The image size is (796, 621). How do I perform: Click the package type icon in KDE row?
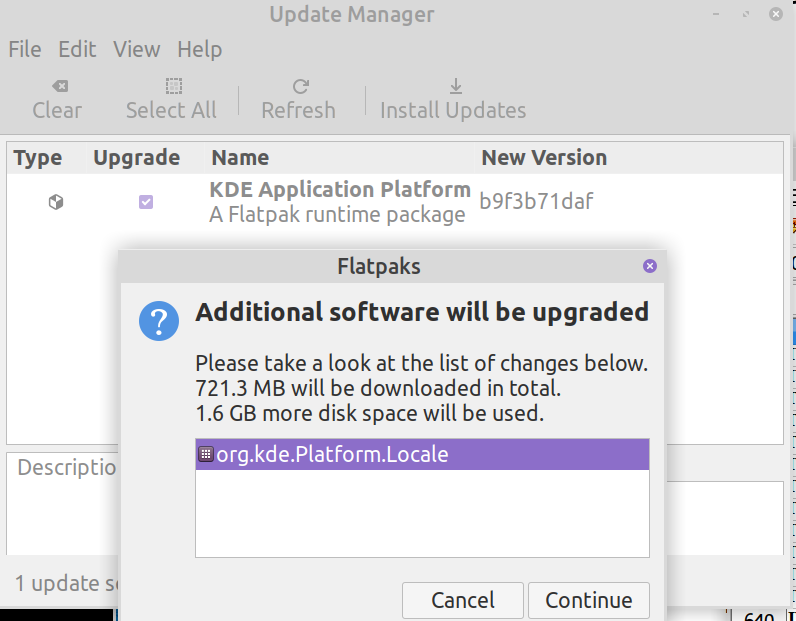point(56,202)
